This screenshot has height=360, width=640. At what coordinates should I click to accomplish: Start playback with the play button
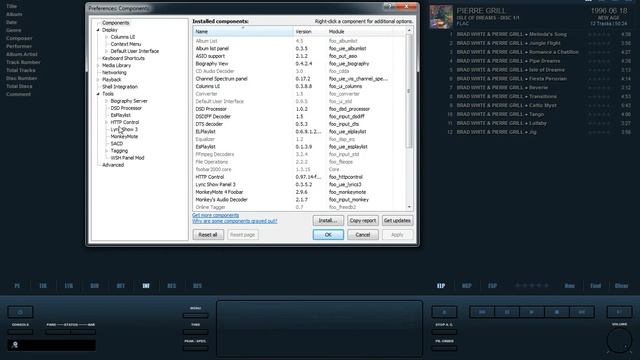531,312
